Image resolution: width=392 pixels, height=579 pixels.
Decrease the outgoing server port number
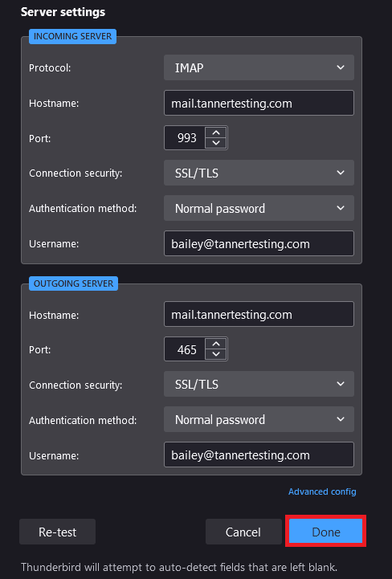click(x=216, y=354)
